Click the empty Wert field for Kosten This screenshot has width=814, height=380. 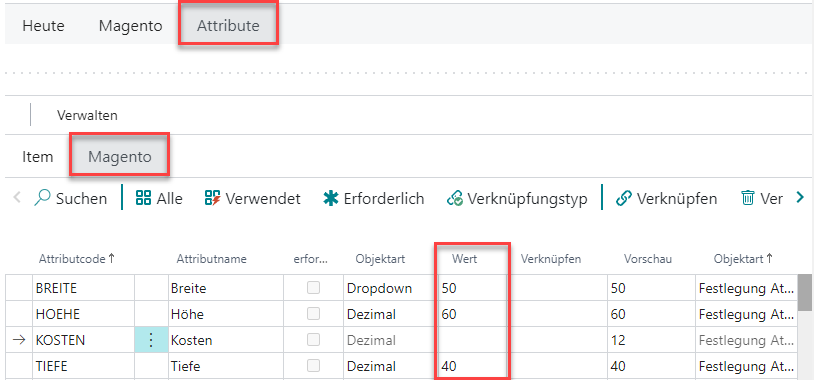point(471,340)
